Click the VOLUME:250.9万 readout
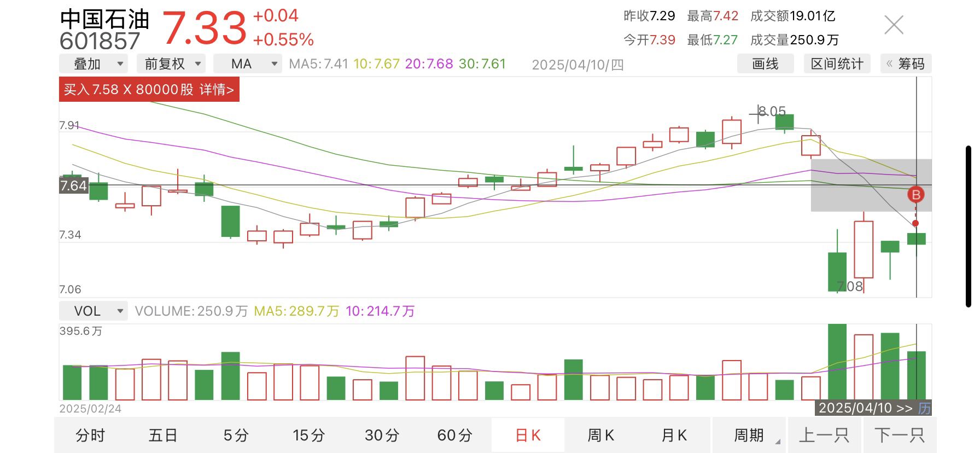Screen dimensions: 980x453 pyautogui.click(x=191, y=311)
